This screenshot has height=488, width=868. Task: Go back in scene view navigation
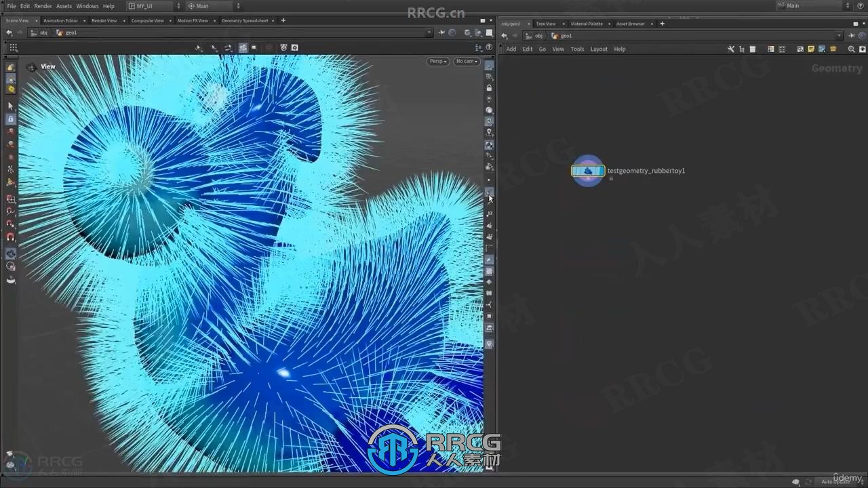pyautogui.click(x=9, y=33)
